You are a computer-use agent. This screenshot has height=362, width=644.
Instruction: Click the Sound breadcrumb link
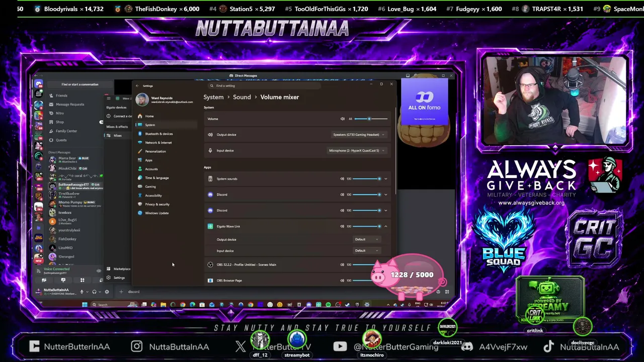(x=242, y=97)
